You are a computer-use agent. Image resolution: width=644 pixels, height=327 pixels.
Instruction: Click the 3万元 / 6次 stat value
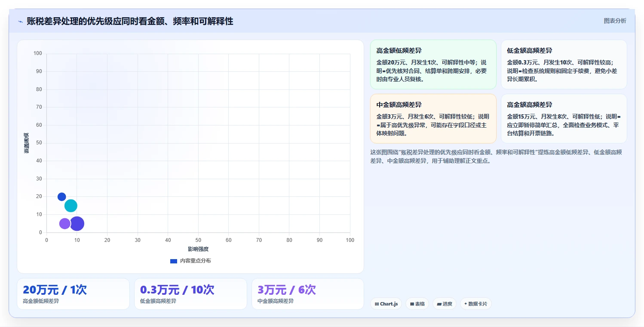287,290
